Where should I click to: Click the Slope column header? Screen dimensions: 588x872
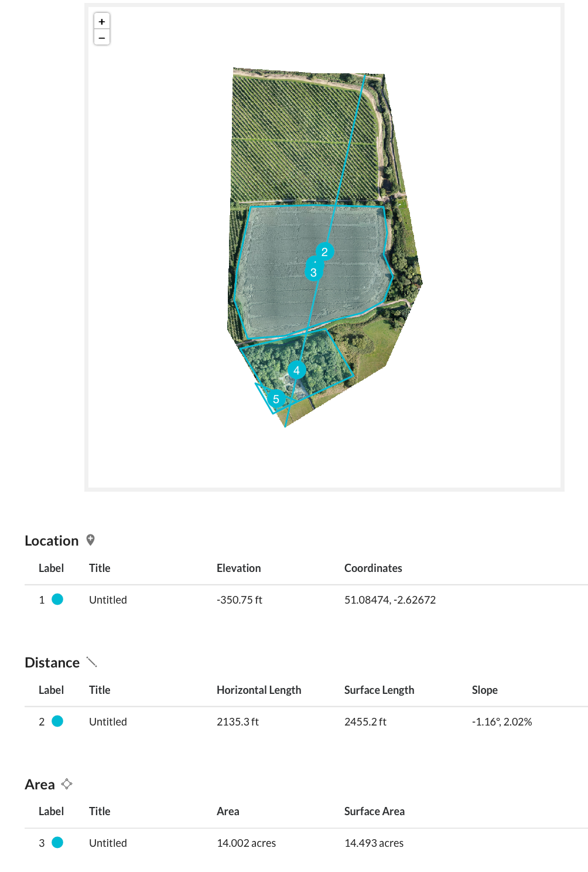pyautogui.click(x=485, y=690)
